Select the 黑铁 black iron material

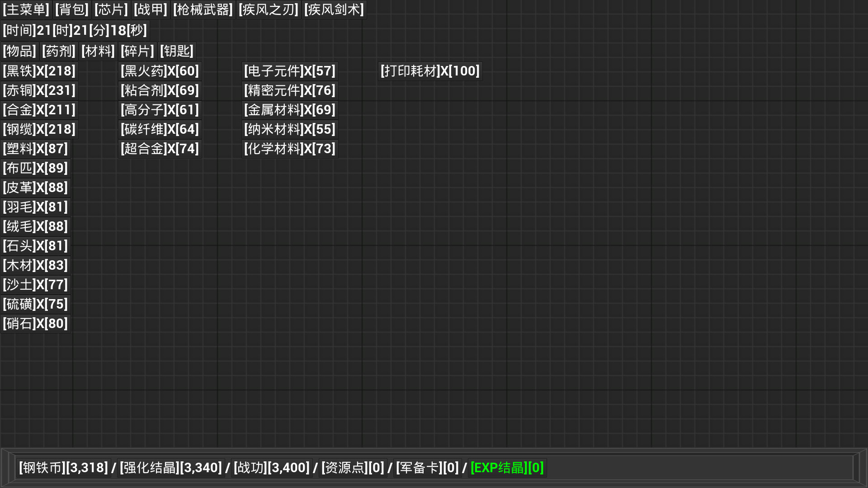[39, 70]
